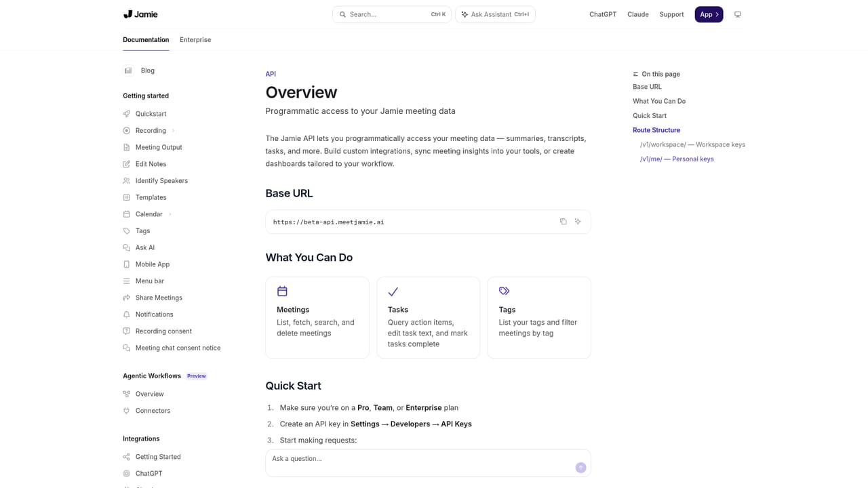Switch to the Enterprise tab
Viewport: 868px width, 488px height.
[x=195, y=40]
